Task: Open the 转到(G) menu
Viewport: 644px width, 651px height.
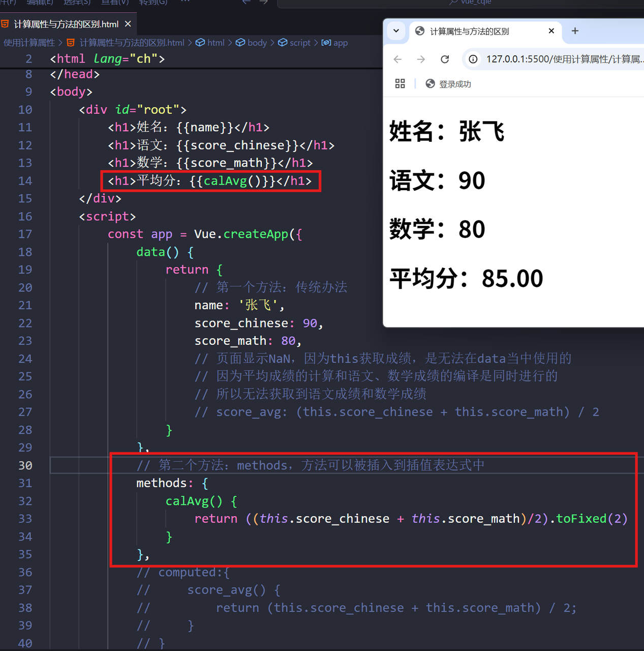Action: (154, 3)
